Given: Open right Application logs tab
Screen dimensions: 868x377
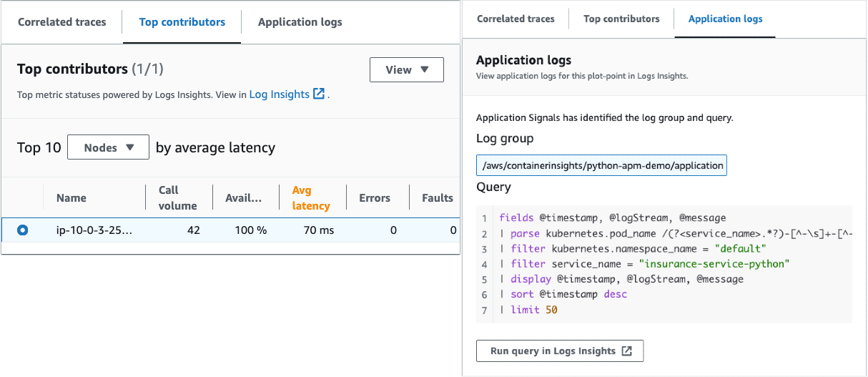Looking at the screenshot, I should (x=725, y=19).
